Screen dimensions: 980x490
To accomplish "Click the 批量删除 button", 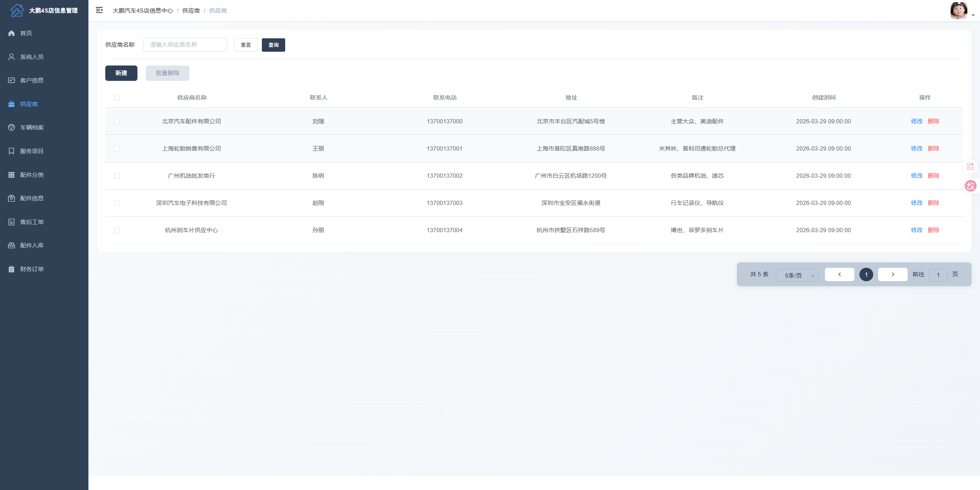I will [x=168, y=73].
